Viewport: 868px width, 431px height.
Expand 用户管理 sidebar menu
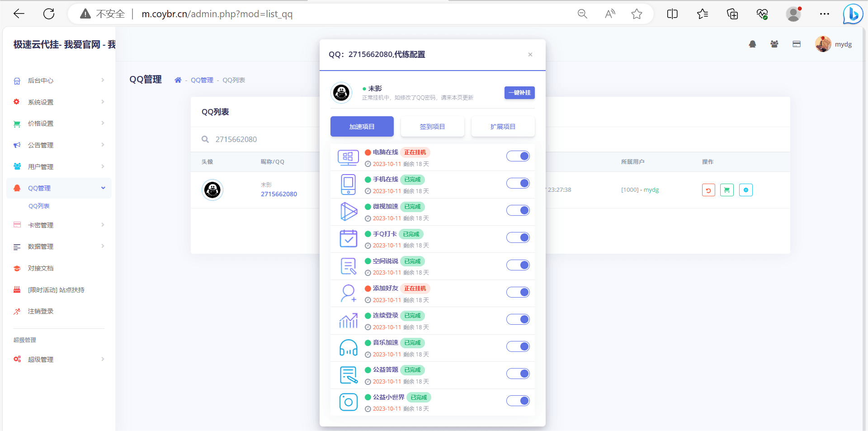click(59, 167)
